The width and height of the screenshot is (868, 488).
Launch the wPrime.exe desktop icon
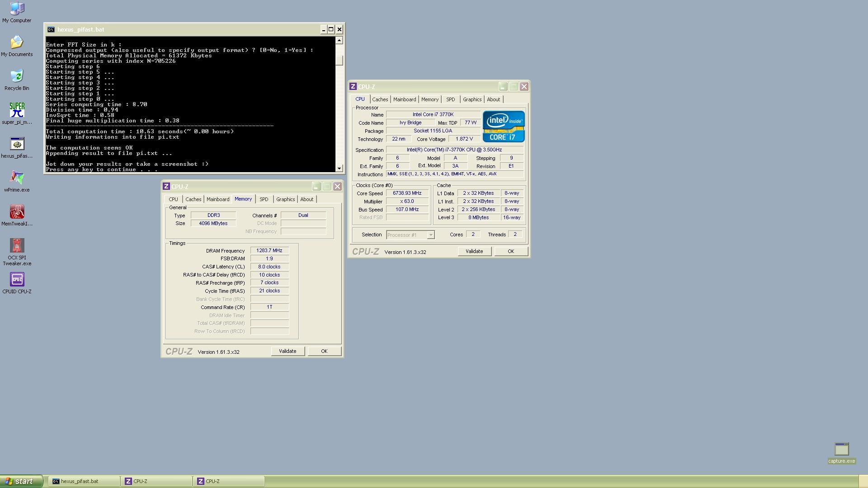tap(17, 182)
